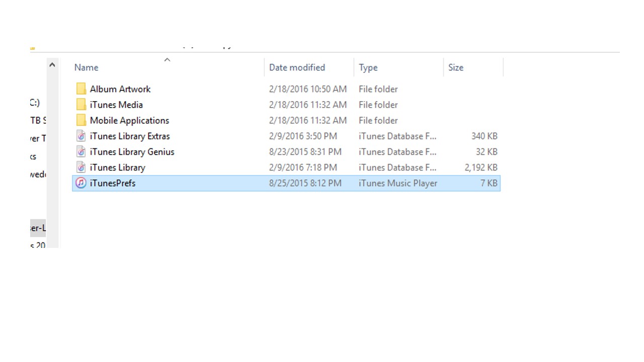Image resolution: width=644 pixels, height=362 pixels.
Task: Open the iTunes Media folder icon
Action: point(80,105)
